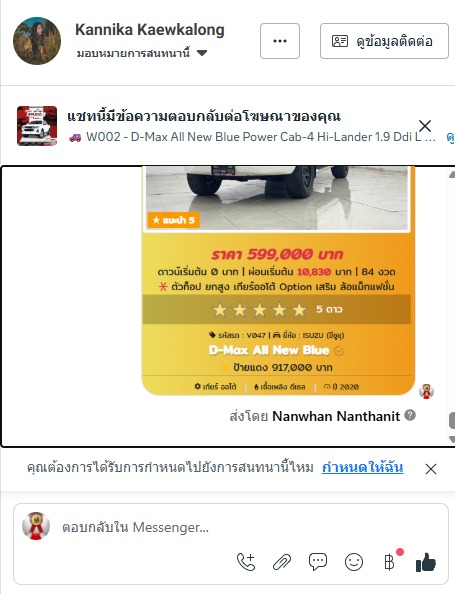The image size is (455, 594).
Task: Open the three-dots more options button
Action: pos(280,41)
